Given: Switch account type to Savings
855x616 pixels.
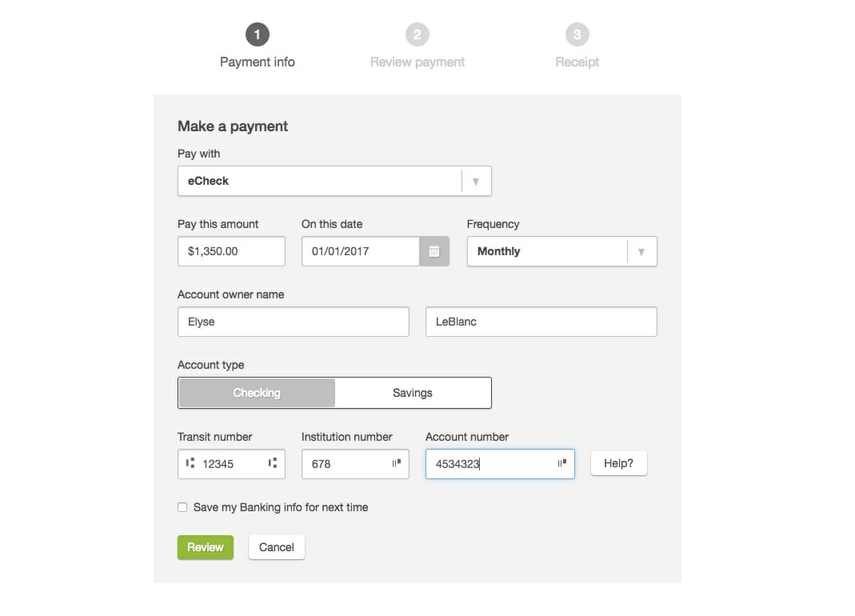Looking at the screenshot, I should [x=412, y=393].
